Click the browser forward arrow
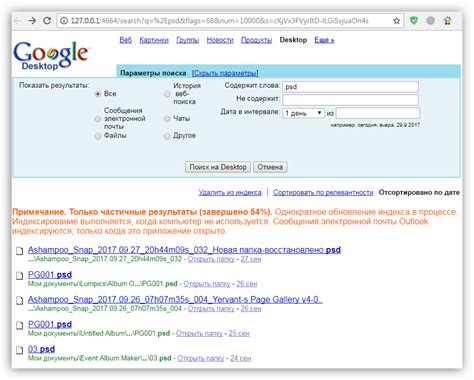The height and width of the screenshot is (380, 474). click(x=32, y=21)
